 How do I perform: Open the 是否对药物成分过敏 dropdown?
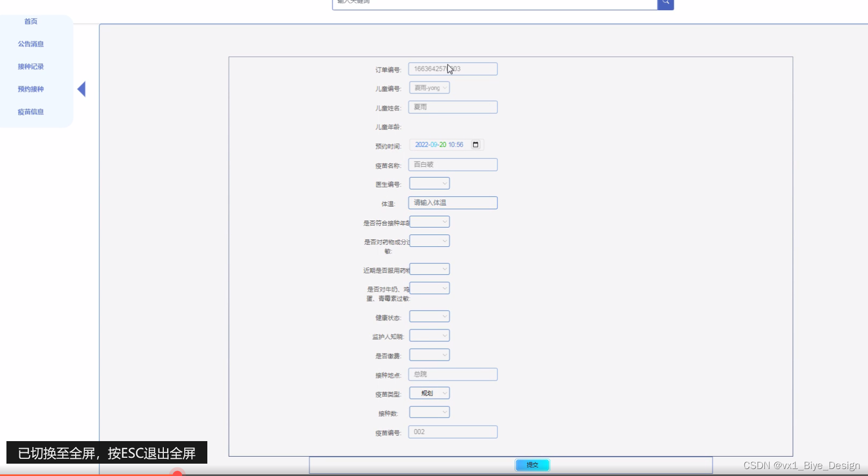[430, 241]
